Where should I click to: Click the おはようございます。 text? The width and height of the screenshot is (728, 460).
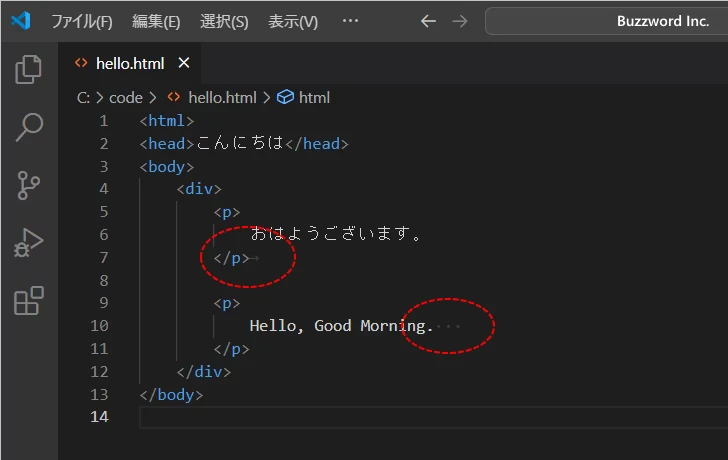tap(336, 233)
